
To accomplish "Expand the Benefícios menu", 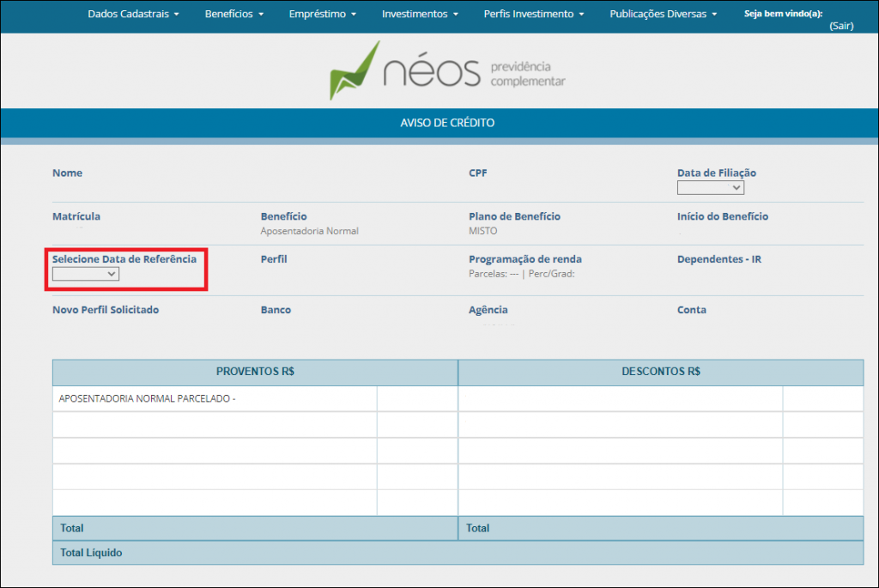I will coord(233,15).
